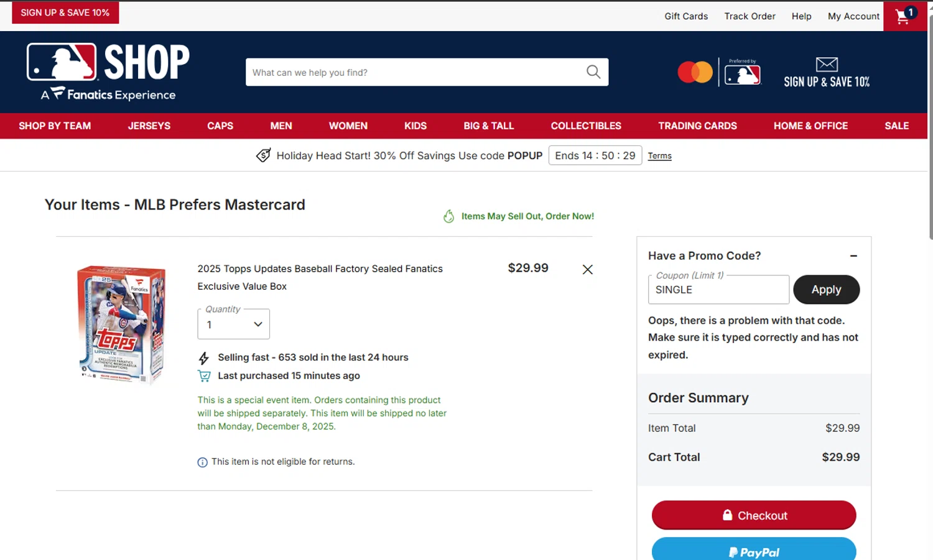Click the Sign Up & Save 10% header text
This screenshot has height=560, width=933.
827,82
